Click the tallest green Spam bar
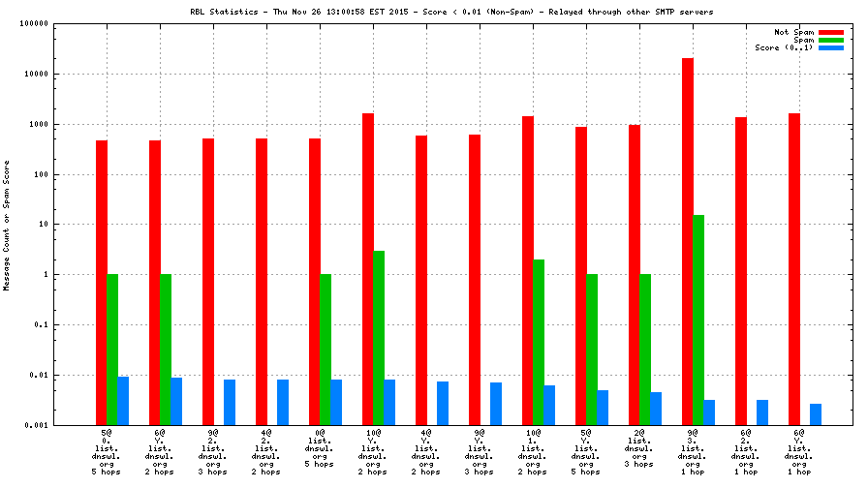 tap(698, 320)
